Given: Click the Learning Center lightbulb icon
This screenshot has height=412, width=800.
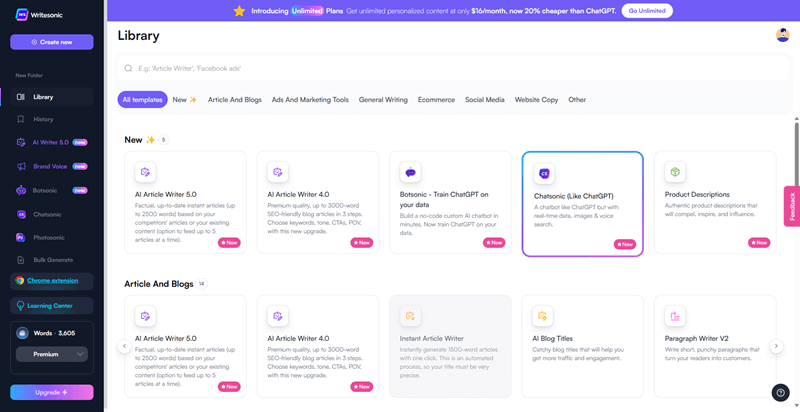Looking at the screenshot, I should click(x=20, y=306).
